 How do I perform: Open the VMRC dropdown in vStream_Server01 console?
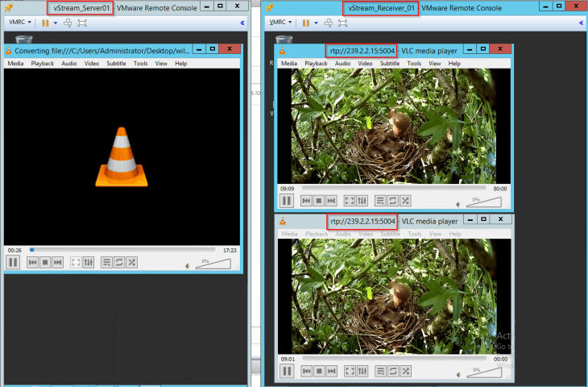19,23
